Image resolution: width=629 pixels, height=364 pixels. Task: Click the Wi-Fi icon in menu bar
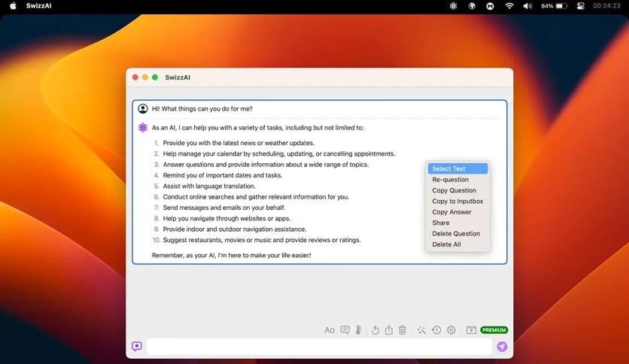tap(509, 6)
